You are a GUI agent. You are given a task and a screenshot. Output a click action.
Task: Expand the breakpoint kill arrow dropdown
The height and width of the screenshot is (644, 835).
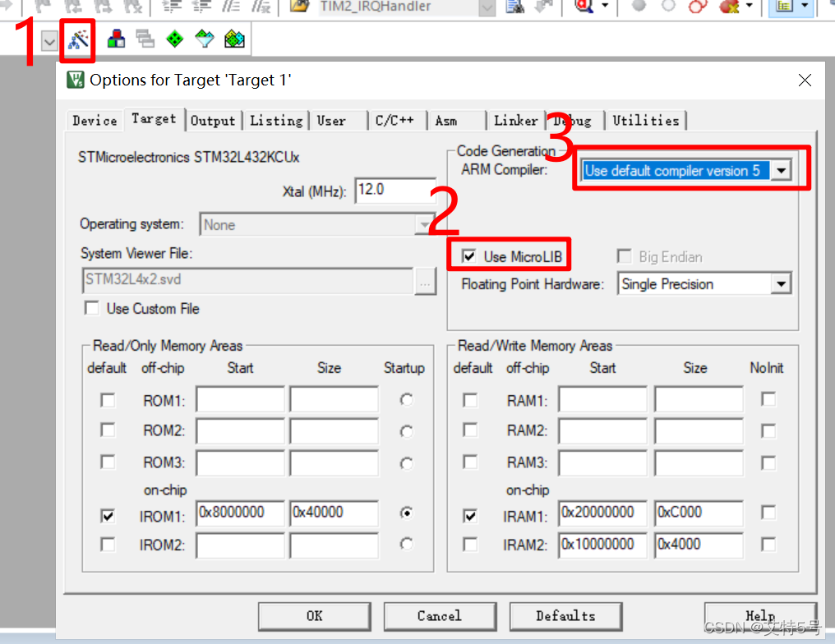tap(750, 6)
